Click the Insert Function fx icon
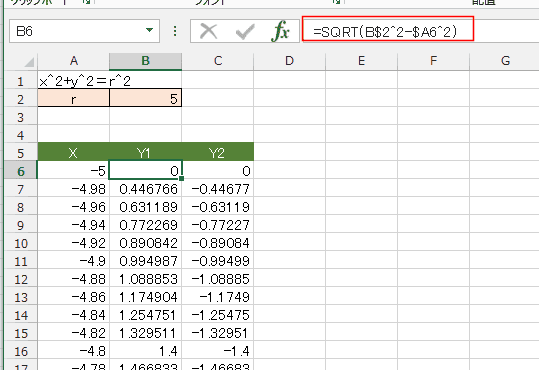 coord(280,31)
